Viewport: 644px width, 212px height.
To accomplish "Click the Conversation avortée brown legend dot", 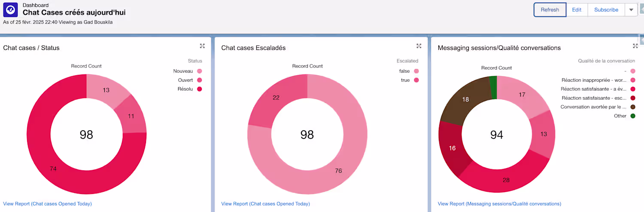I will pyautogui.click(x=633, y=107).
